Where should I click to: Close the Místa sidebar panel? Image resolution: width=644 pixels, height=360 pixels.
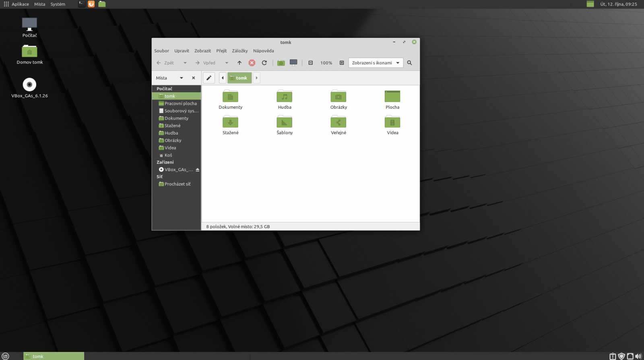tap(194, 78)
